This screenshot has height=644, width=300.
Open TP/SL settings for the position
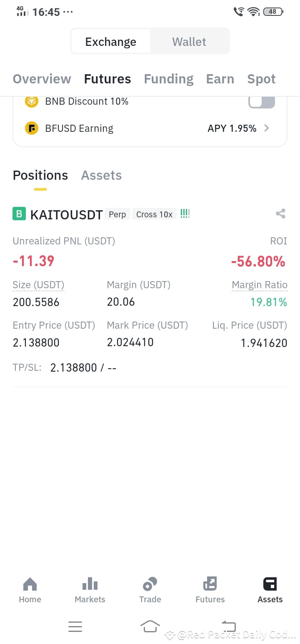tap(65, 367)
